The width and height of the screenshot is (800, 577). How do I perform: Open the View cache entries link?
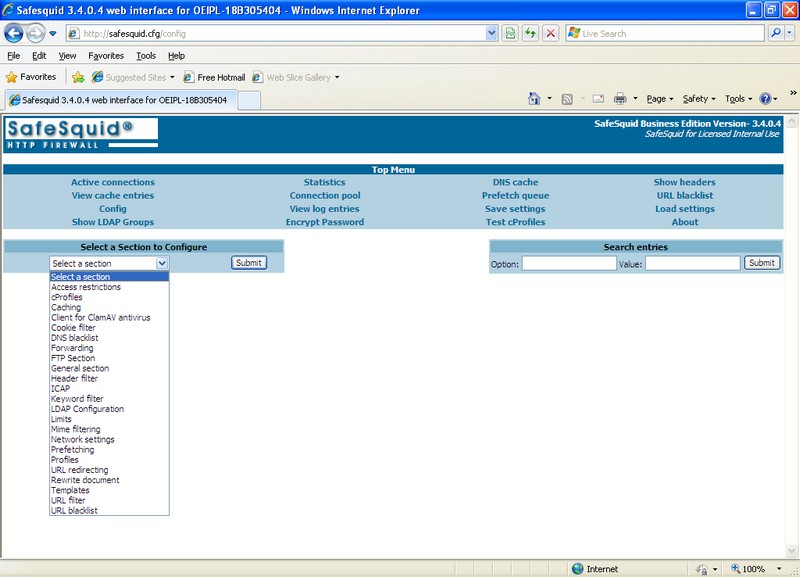coord(113,195)
